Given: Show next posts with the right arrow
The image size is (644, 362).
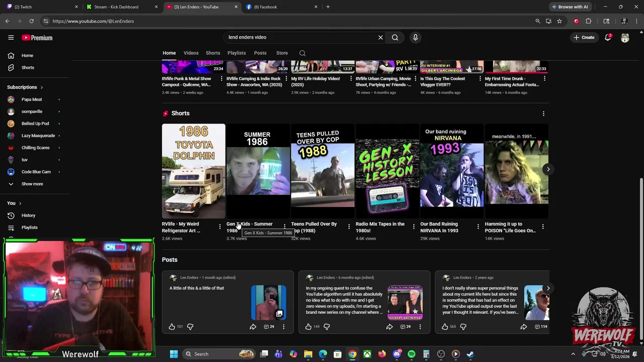Looking at the screenshot, I should tap(548, 289).
